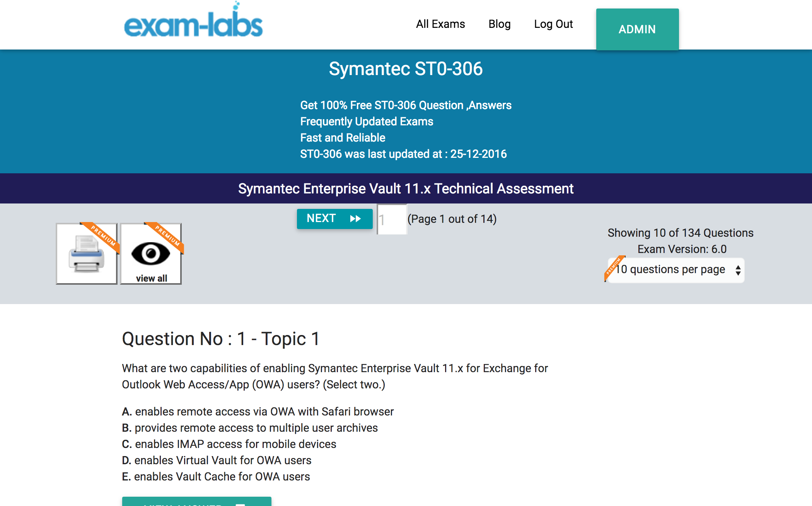Click the last updated 25-12-2016 line
812x506 pixels.
(403, 154)
